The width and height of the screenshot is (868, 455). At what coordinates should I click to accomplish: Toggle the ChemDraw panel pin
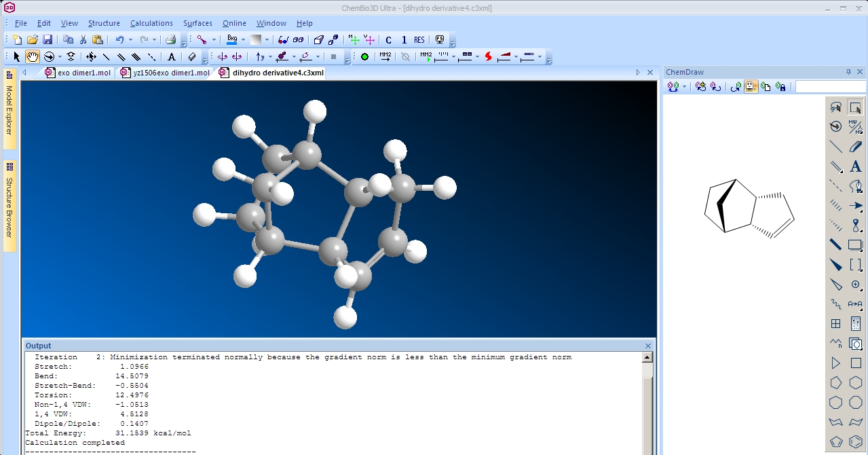tap(848, 72)
